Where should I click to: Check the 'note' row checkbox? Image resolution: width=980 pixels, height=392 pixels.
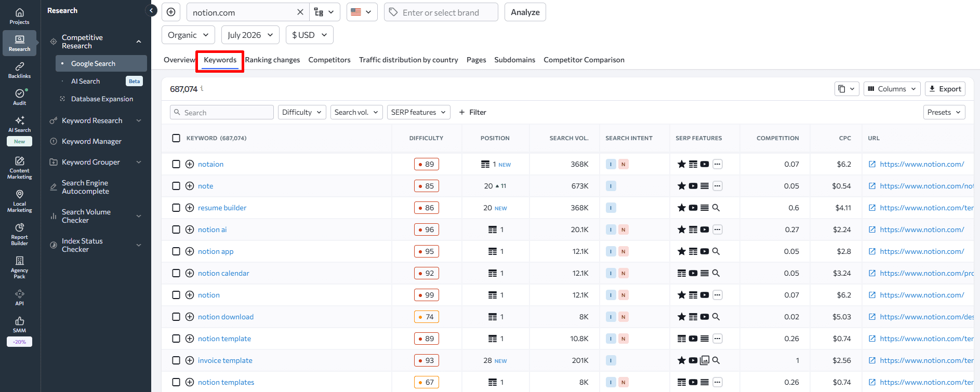[176, 186]
